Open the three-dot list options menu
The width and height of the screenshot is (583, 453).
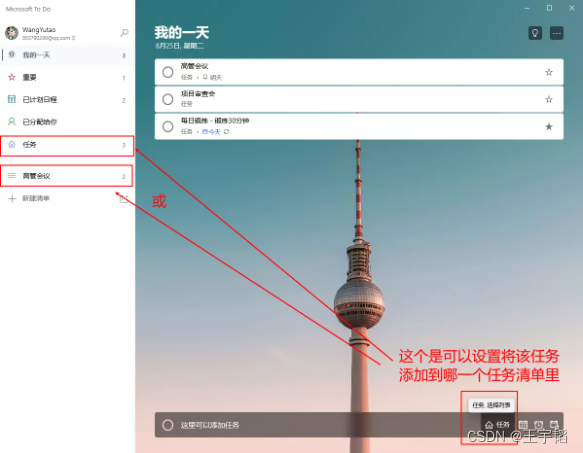tap(556, 33)
